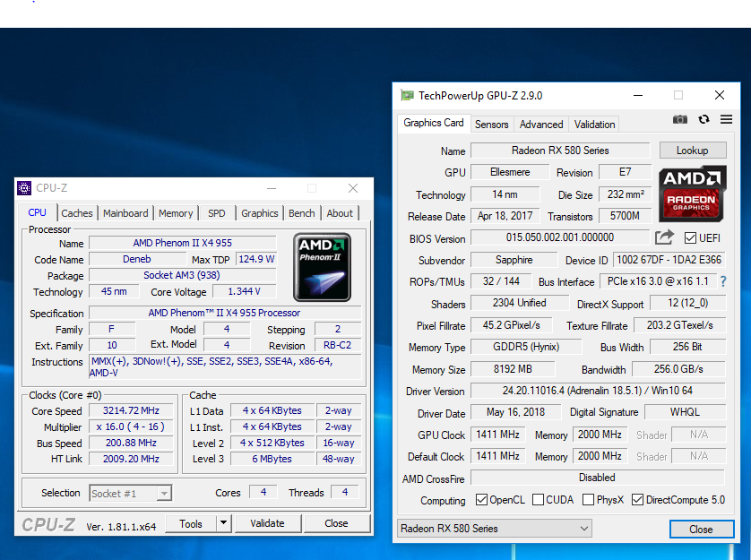The image size is (751, 560).
Task: Click the GPU Clock 1411 MHz field
Action: click(497, 435)
